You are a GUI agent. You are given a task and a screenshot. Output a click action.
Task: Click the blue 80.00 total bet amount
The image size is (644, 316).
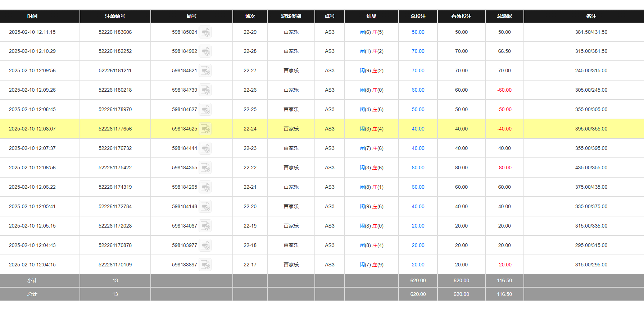[x=418, y=168]
